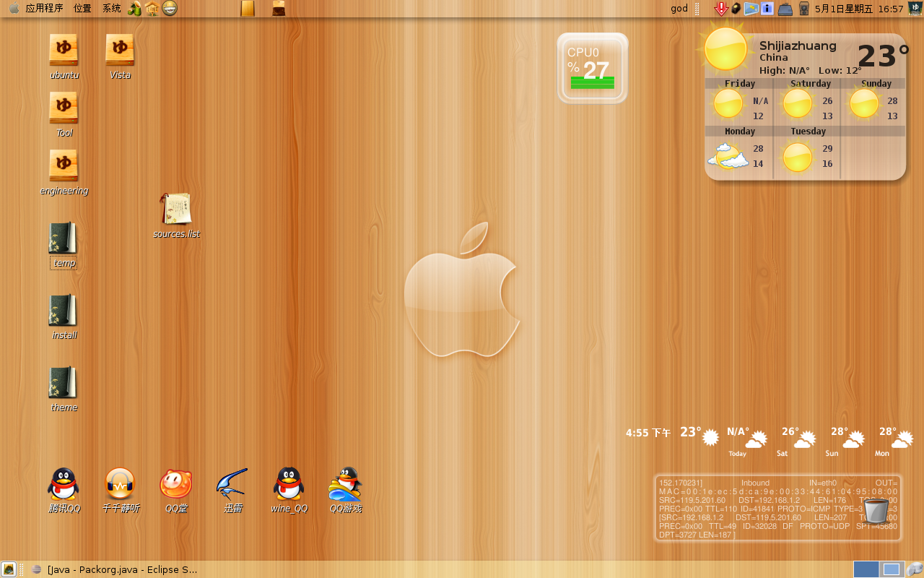Screen dimensions: 924x578
Task: Click the orange book launcher in top panel
Action: pyautogui.click(x=248, y=9)
